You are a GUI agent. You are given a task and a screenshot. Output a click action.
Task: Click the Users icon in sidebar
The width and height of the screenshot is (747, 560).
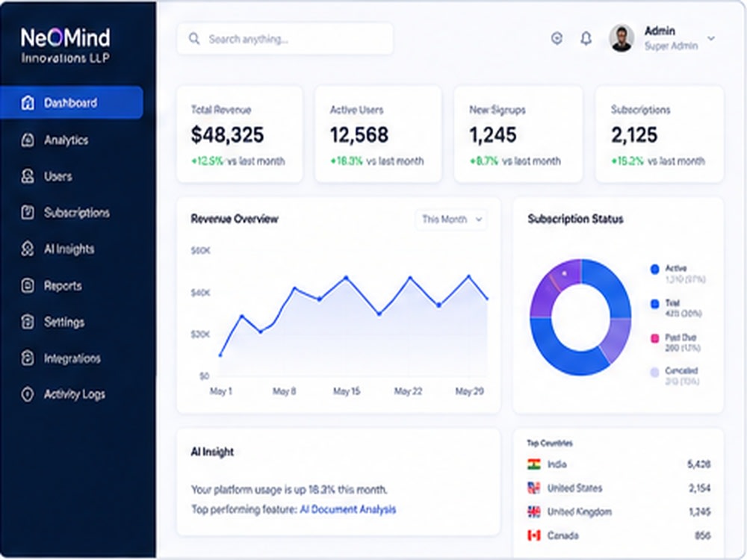coord(28,176)
